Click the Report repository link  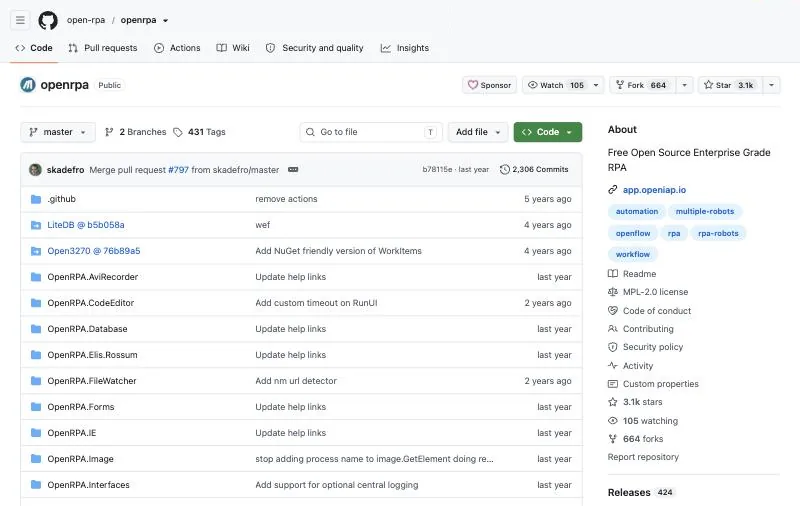(643, 457)
